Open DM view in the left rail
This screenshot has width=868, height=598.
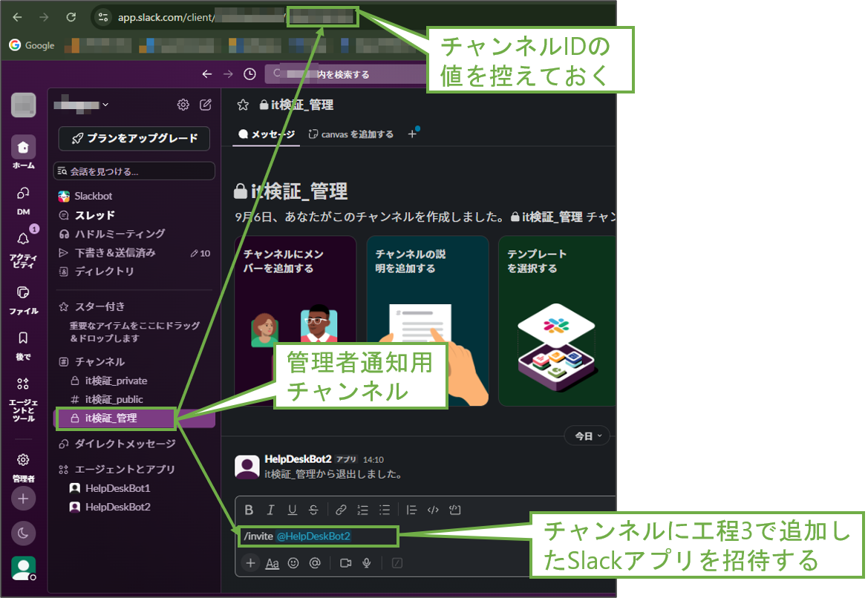pyautogui.click(x=23, y=200)
